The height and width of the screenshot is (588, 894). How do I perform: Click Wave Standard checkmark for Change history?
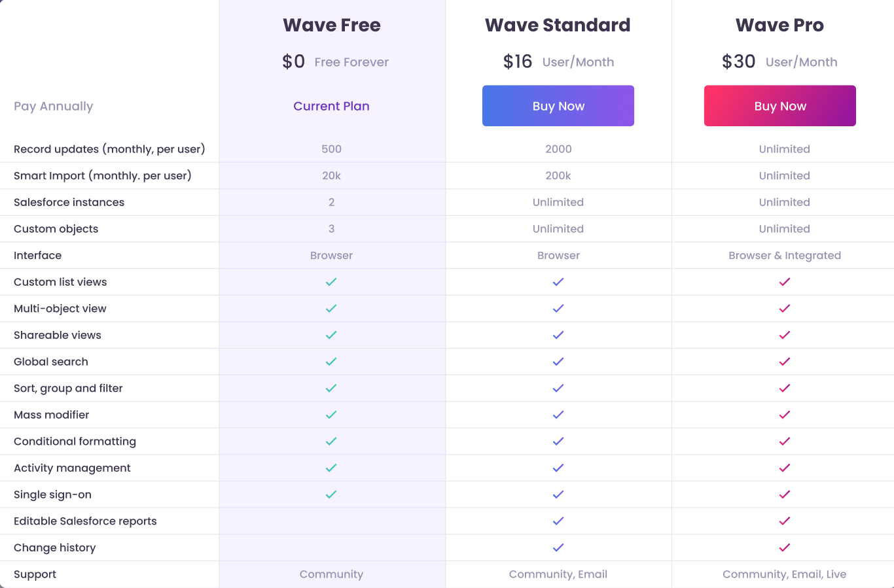558,547
